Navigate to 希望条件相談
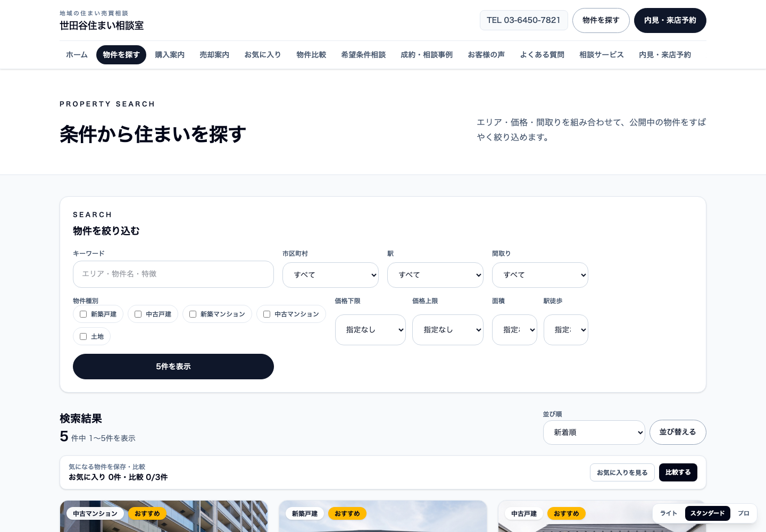Viewport: 766px width, 532px height. [363, 55]
